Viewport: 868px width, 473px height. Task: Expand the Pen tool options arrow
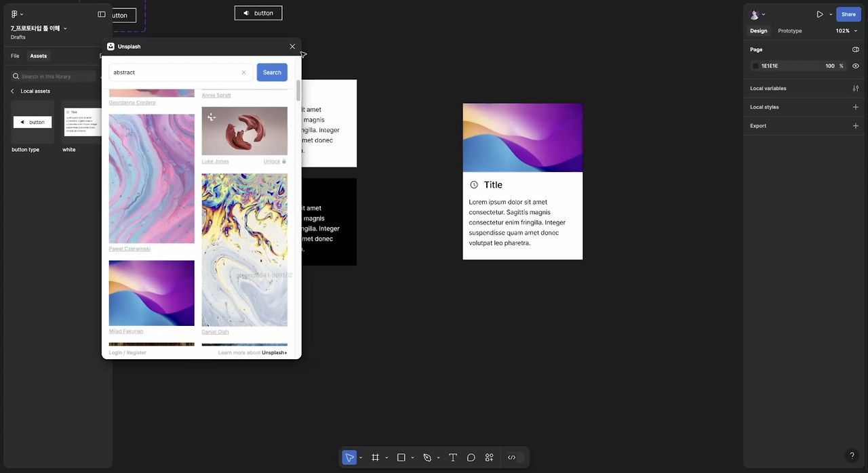(438, 457)
